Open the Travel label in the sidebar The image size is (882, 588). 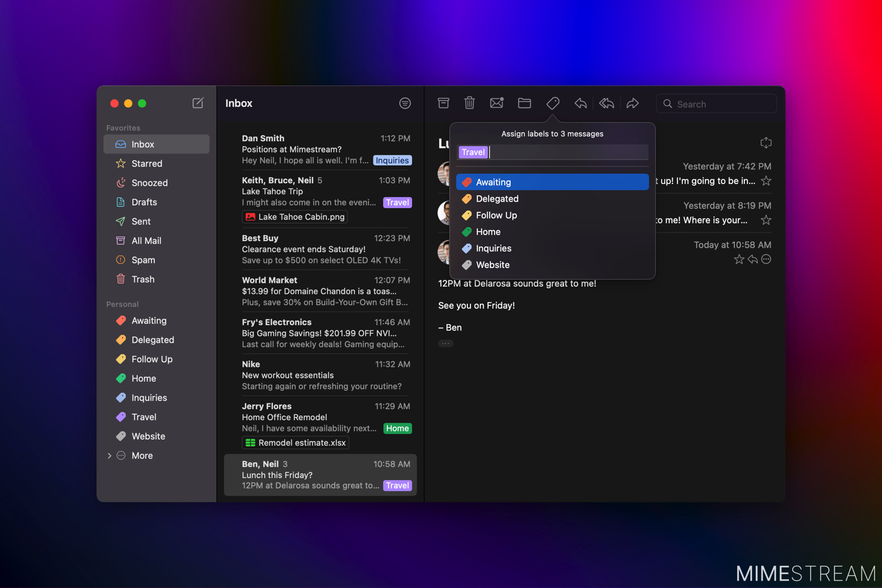pyautogui.click(x=156, y=417)
